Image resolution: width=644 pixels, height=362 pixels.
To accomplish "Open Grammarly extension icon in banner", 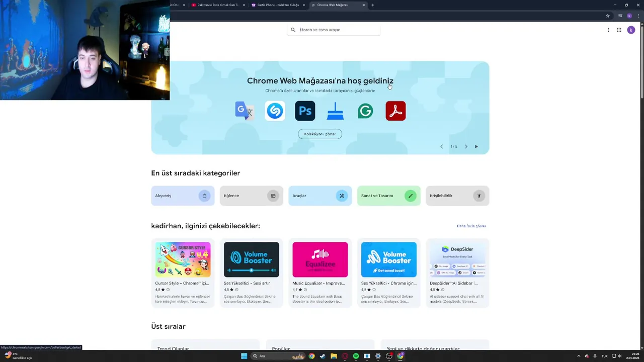I will click(x=365, y=111).
